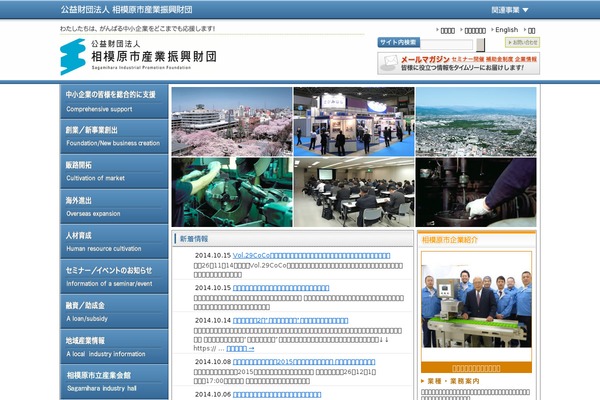Screen dimensions: 600x400
Task: Click the seminar room audience photo
Action: pyautogui.click(x=354, y=192)
